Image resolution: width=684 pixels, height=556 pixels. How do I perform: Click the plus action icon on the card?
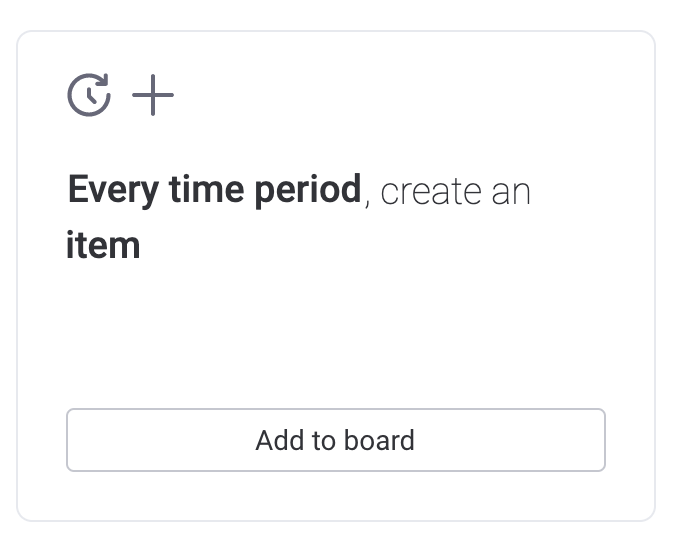[x=153, y=95]
